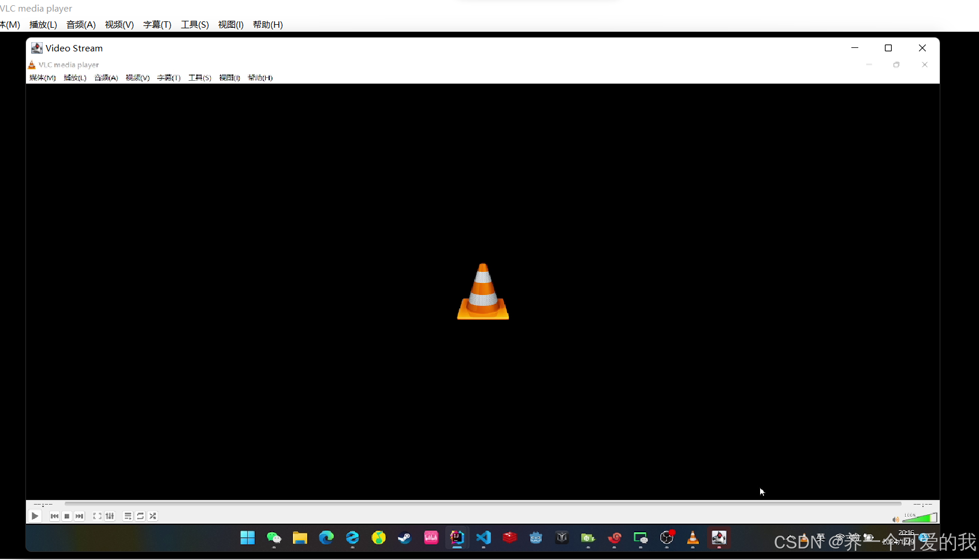The height and width of the screenshot is (560, 979).
Task: Switch to VLC cone icon in the taskbar
Action: coord(693,537)
